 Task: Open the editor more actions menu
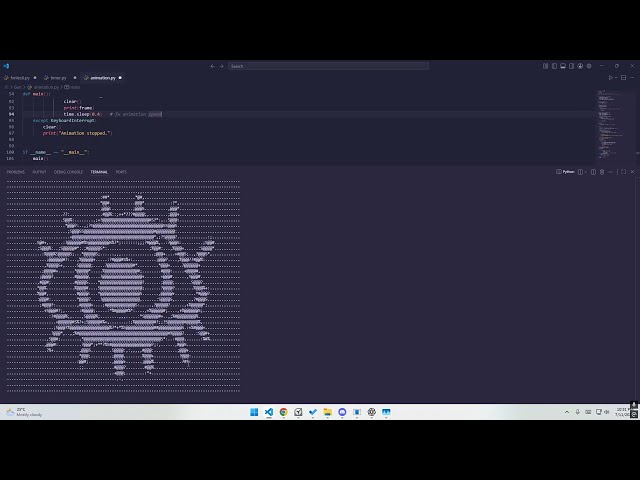(x=632, y=78)
